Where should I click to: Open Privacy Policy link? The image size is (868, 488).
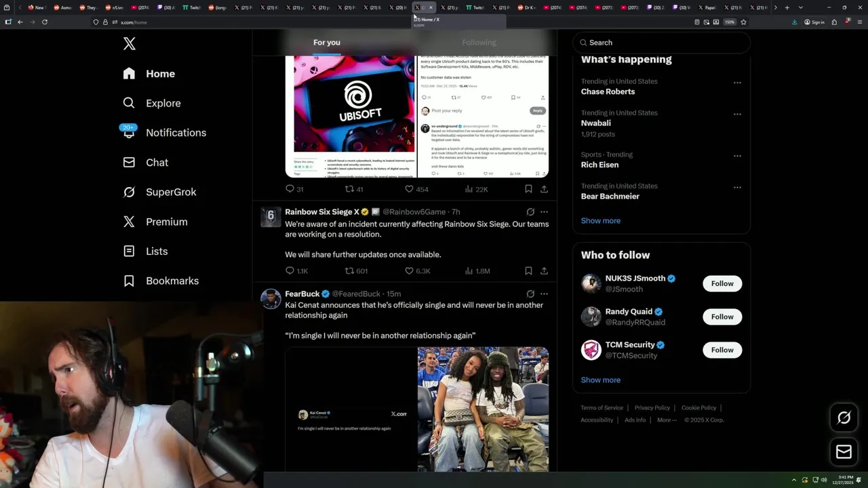pyautogui.click(x=652, y=408)
